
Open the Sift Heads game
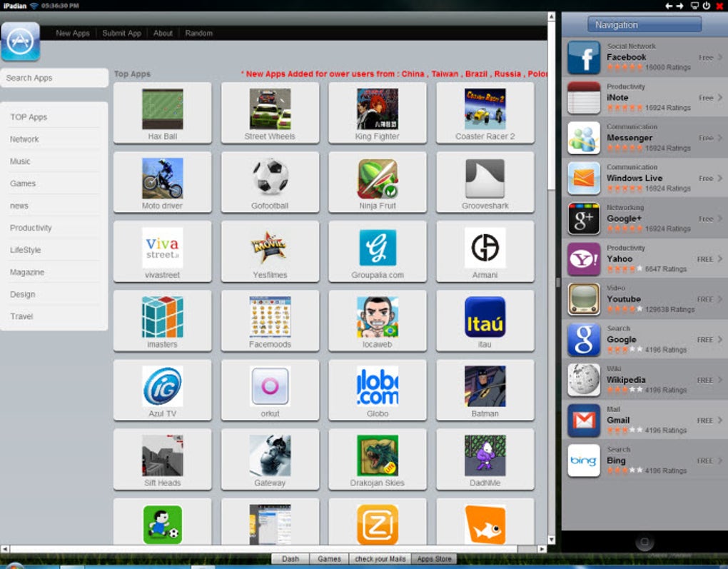[x=163, y=459]
